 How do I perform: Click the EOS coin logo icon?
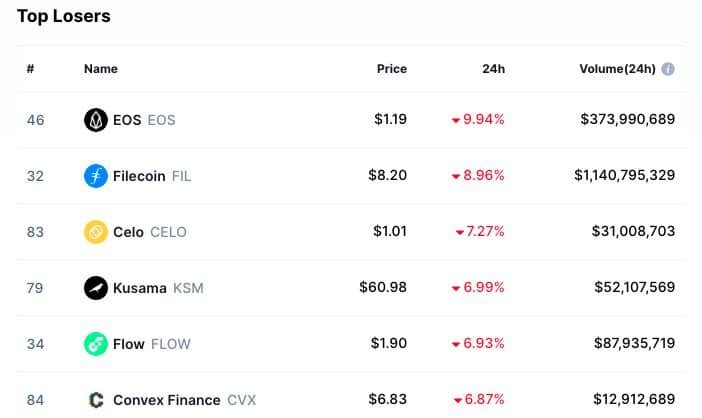[96, 120]
